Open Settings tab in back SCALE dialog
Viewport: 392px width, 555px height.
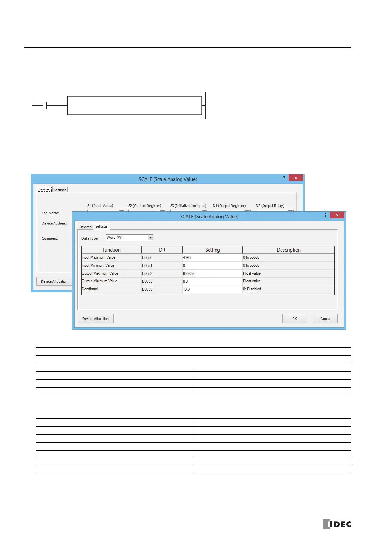60,190
